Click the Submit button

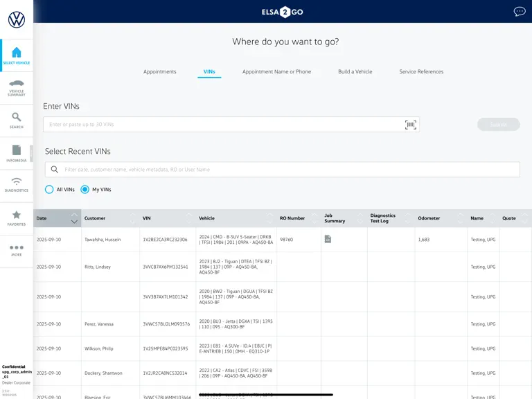[x=499, y=125]
